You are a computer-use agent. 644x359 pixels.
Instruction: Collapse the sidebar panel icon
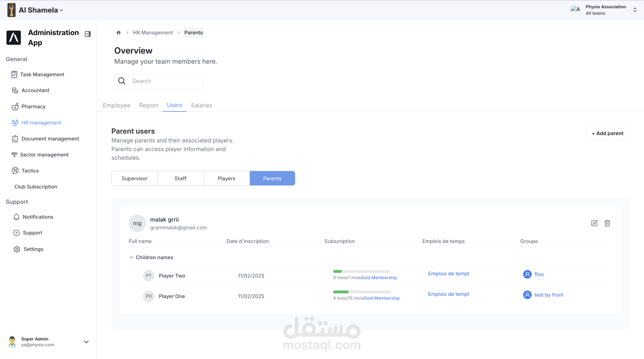coord(88,34)
